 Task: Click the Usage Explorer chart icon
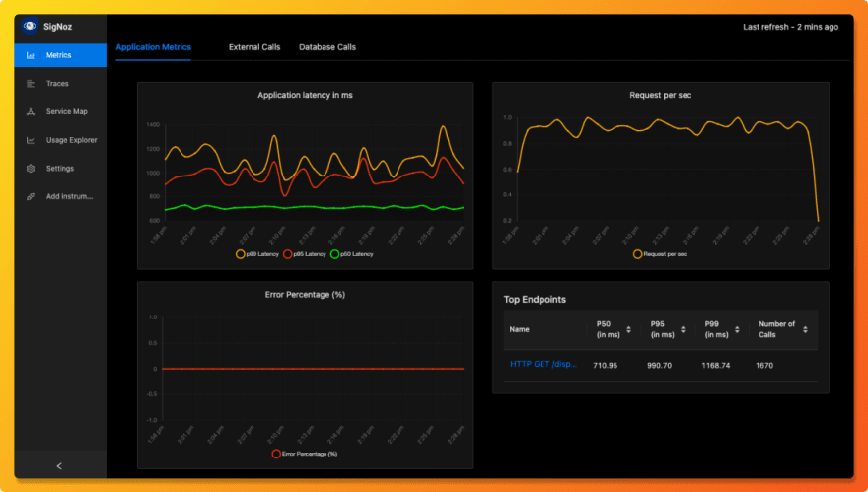coord(31,140)
